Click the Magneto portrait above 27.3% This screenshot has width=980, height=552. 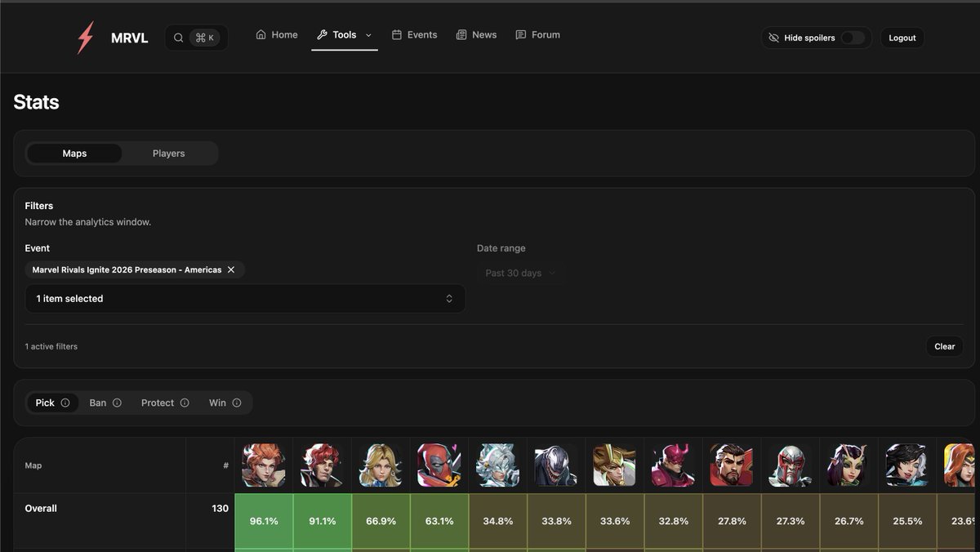(x=790, y=465)
